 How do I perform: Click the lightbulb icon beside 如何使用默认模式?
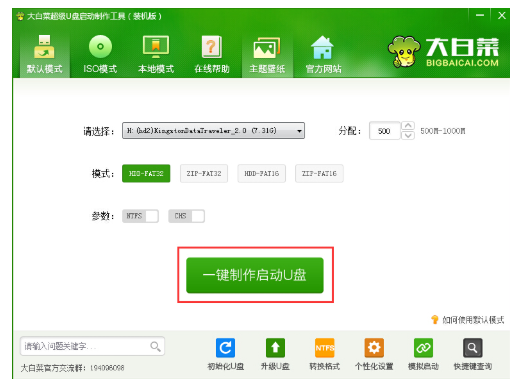pyautogui.click(x=435, y=320)
